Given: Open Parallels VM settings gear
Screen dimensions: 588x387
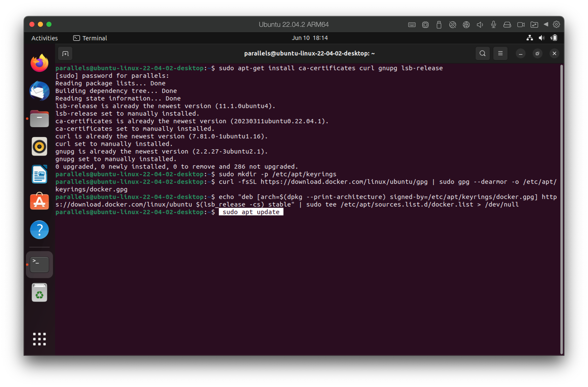Looking at the screenshot, I should 556,24.
